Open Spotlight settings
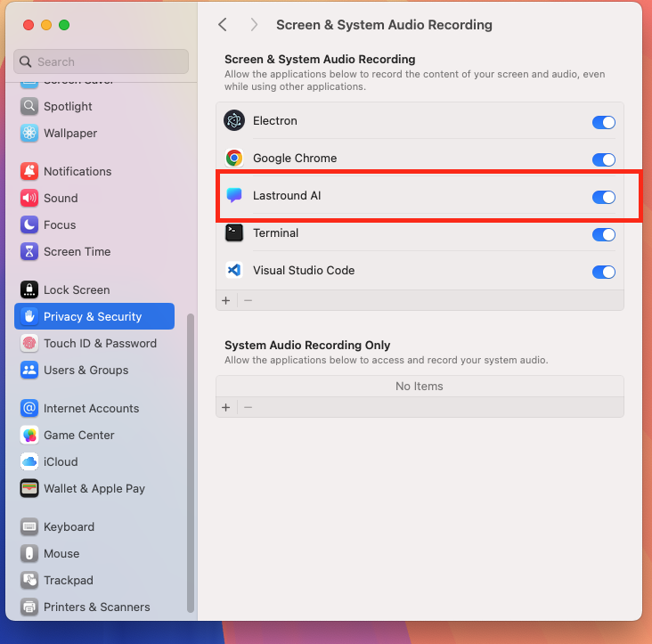The image size is (652, 644). (x=68, y=106)
